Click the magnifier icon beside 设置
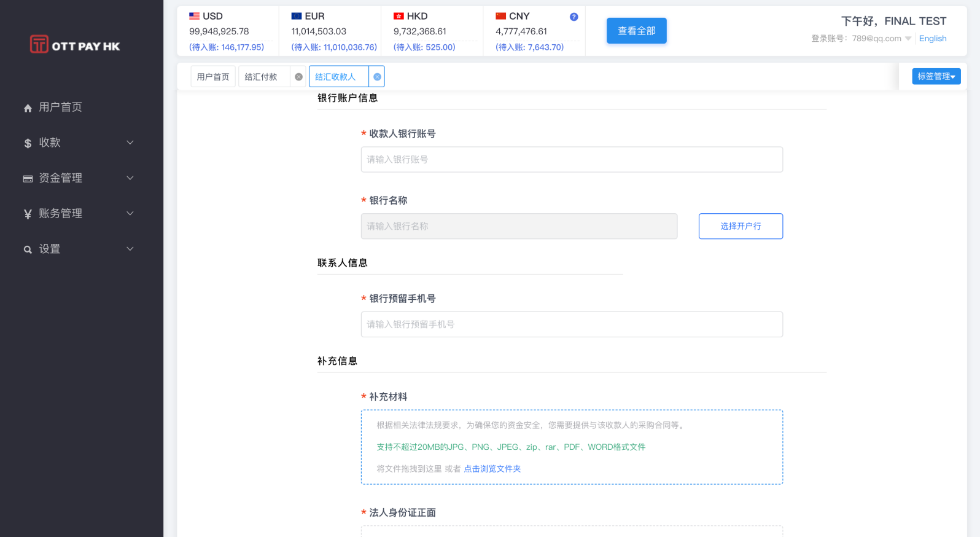The width and height of the screenshot is (980, 537). click(28, 249)
